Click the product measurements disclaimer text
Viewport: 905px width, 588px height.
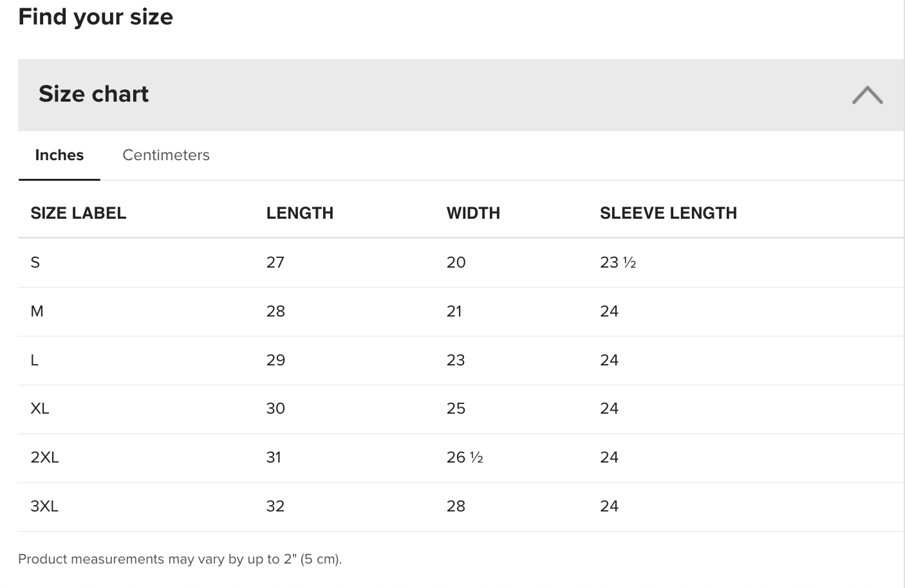click(180, 559)
